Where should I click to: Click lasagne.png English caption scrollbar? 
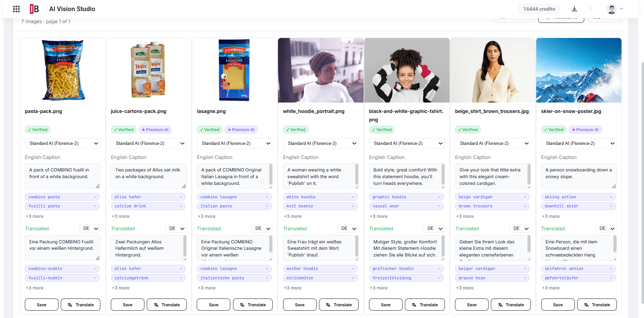point(271,175)
